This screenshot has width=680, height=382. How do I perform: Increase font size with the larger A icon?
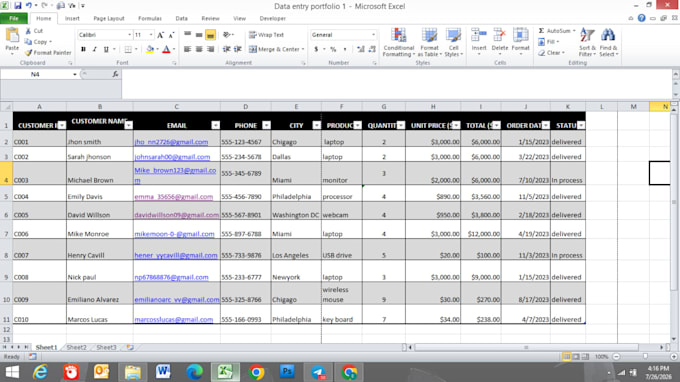pos(160,35)
